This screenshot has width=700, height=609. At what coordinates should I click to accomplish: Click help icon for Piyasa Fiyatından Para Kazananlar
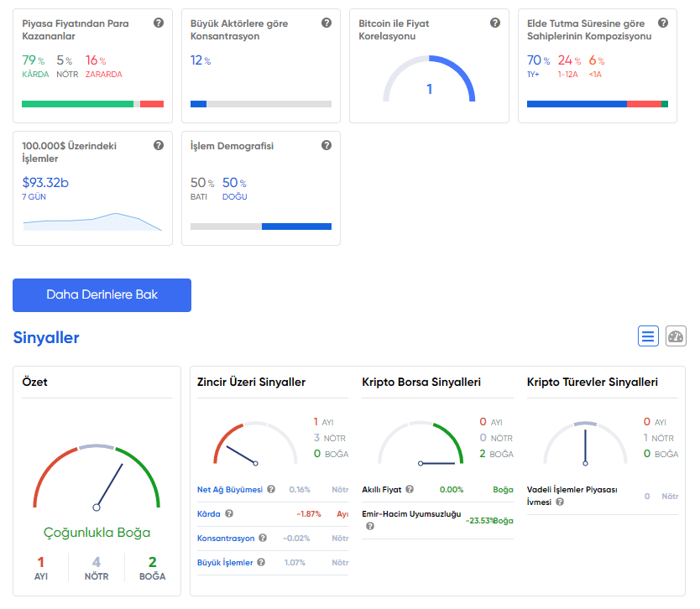pos(159,23)
